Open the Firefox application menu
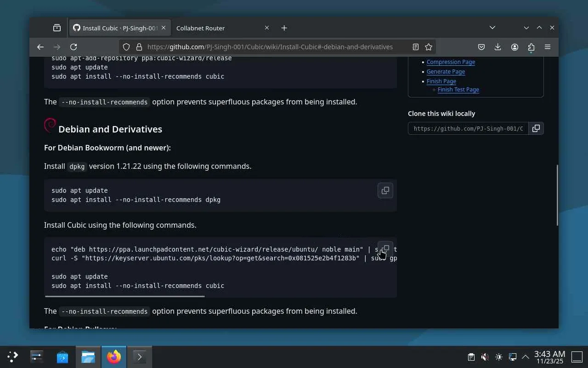This screenshot has width=588, height=368. 548,47
